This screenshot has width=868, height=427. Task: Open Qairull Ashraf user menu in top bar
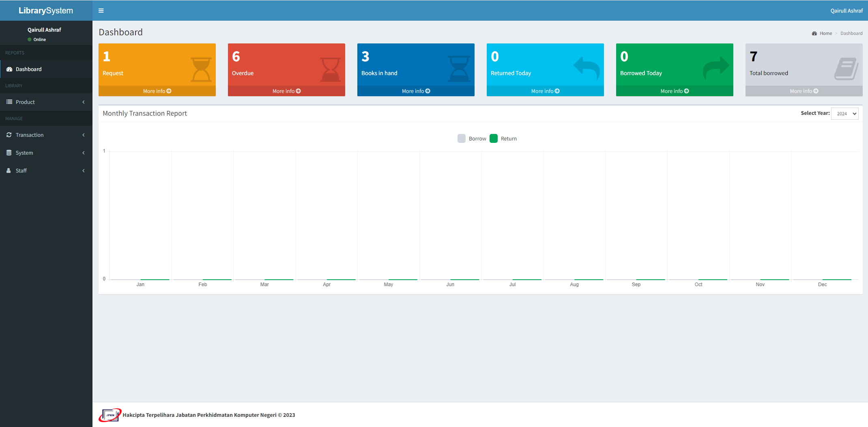pyautogui.click(x=846, y=11)
